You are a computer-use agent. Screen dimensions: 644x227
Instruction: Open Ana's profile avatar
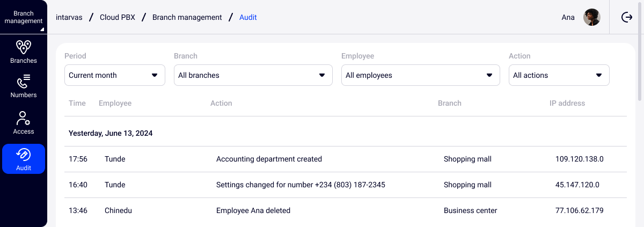point(592,17)
